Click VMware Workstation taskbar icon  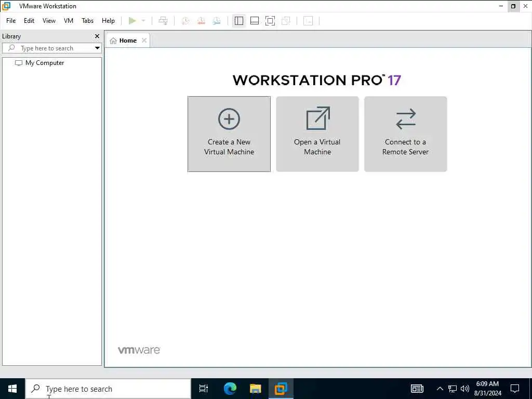[x=281, y=389]
